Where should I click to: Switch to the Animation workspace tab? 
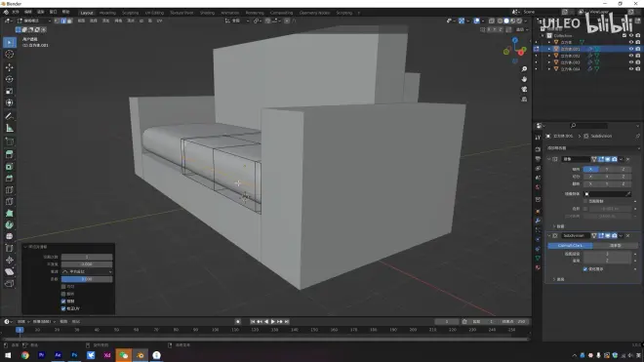coord(230,13)
